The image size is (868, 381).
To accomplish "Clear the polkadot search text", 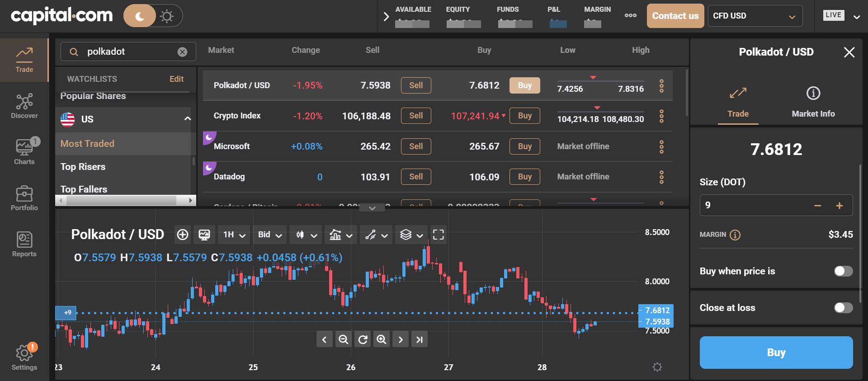I will [x=182, y=52].
